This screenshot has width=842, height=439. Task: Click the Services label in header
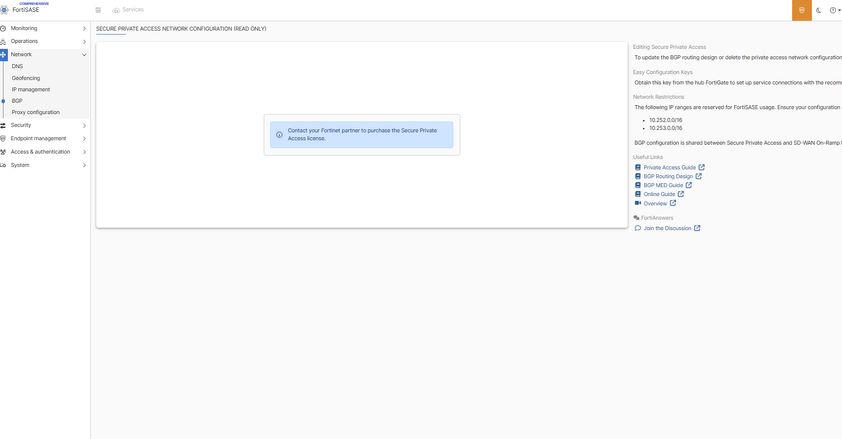click(x=133, y=10)
